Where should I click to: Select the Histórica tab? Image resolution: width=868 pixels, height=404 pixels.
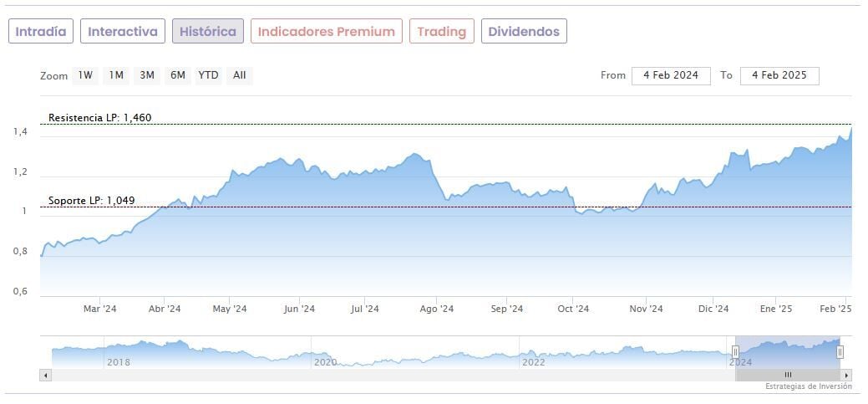(x=208, y=32)
